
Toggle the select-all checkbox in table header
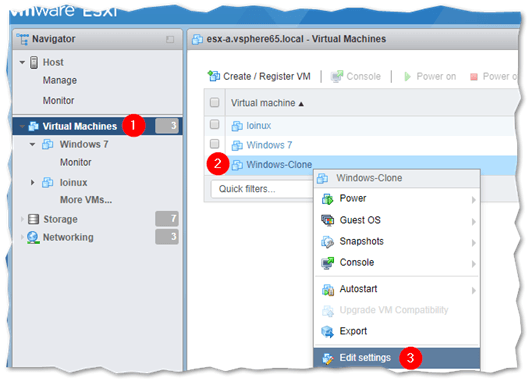pos(215,103)
